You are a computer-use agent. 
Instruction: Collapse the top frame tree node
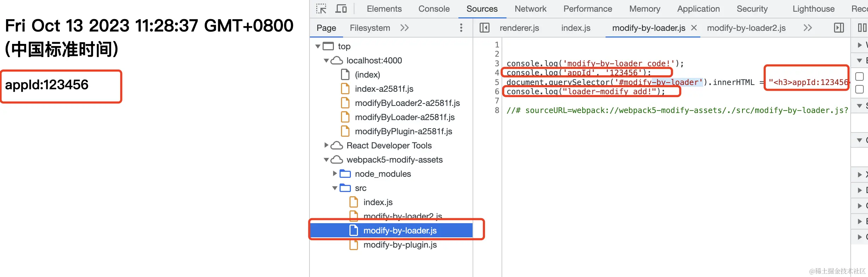(x=318, y=46)
